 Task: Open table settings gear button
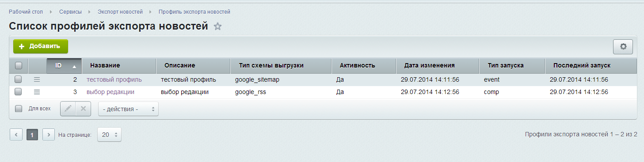623,46
